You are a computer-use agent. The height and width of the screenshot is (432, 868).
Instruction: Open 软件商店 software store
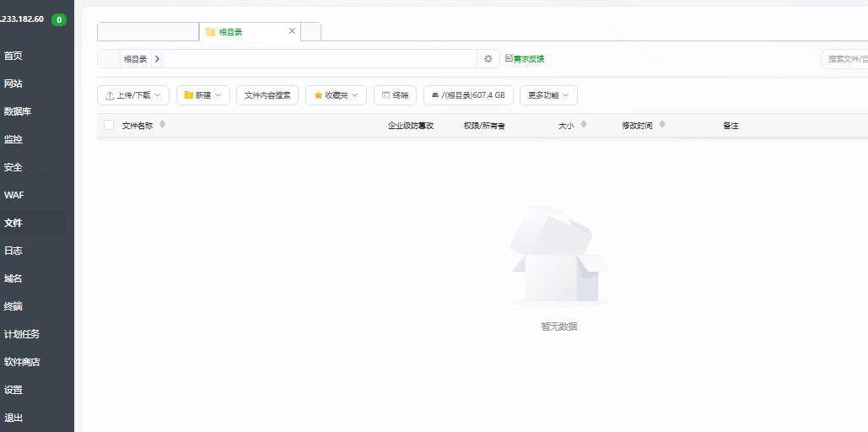pyautogui.click(x=22, y=362)
